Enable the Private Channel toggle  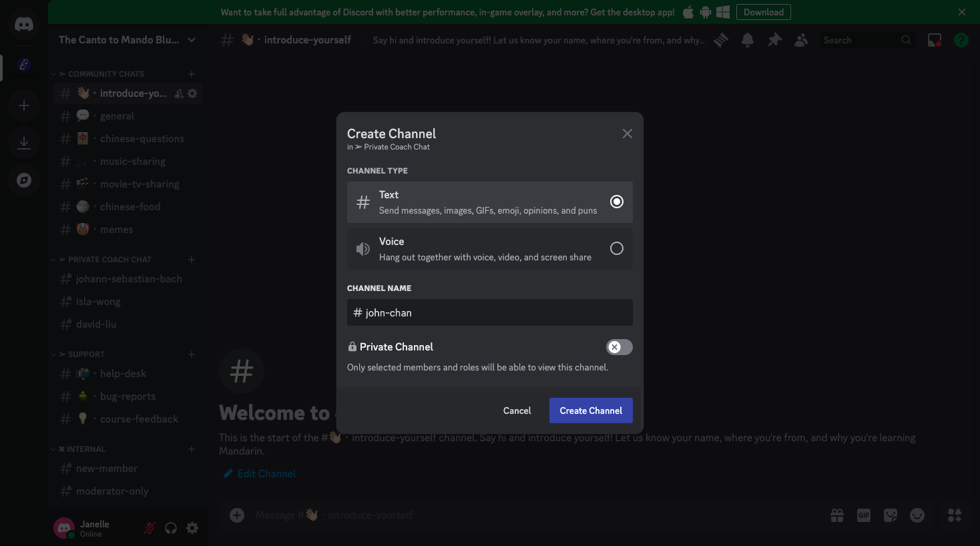click(x=619, y=347)
